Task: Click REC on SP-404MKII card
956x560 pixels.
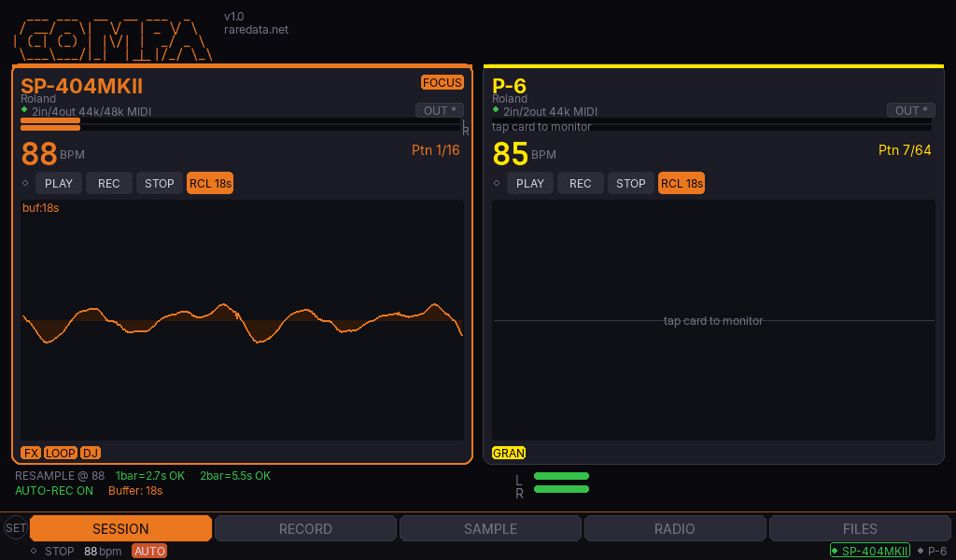Action: (x=109, y=184)
